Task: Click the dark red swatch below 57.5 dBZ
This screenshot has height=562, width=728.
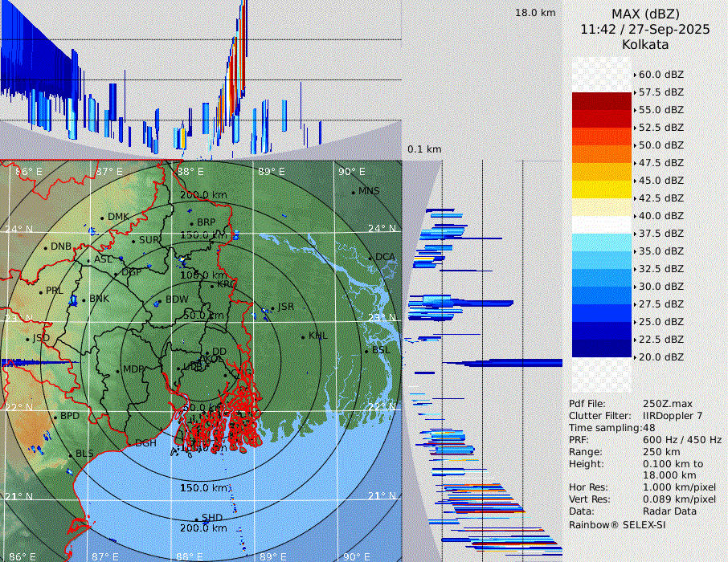Action: click(601, 101)
